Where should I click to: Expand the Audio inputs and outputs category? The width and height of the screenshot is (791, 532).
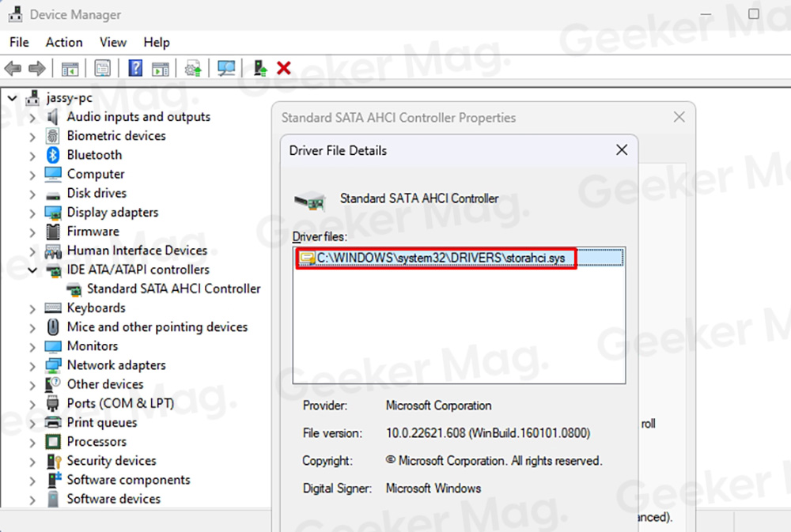tap(32, 118)
